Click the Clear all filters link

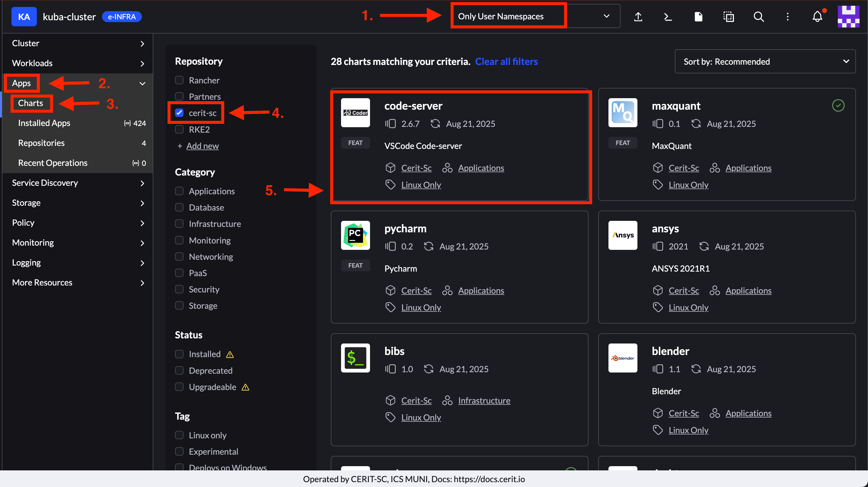pos(506,61)
